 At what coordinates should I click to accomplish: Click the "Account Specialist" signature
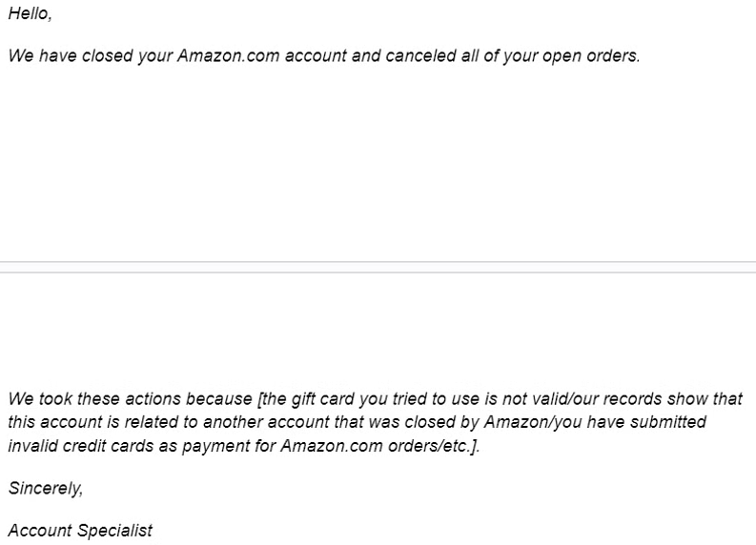click(x=80, y=531)
